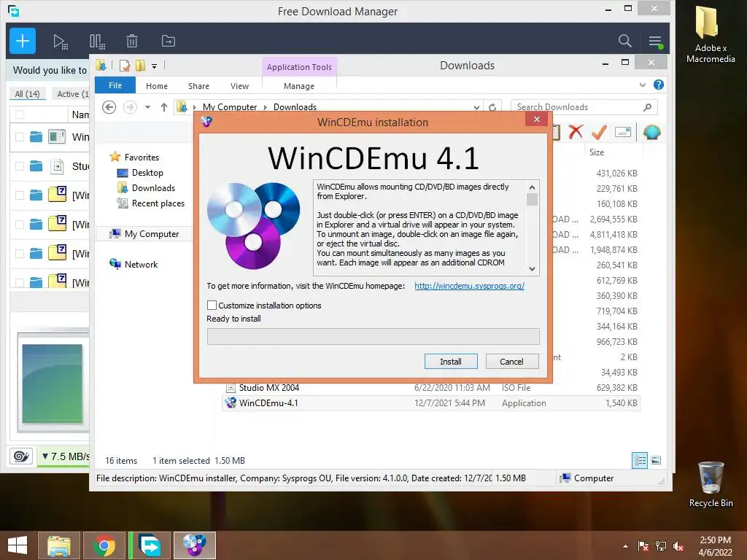The width and height of the screenshot is (747, 560).
Task: Click the Cancel button in WinCDEmu installer
Action: coord(511,362)
